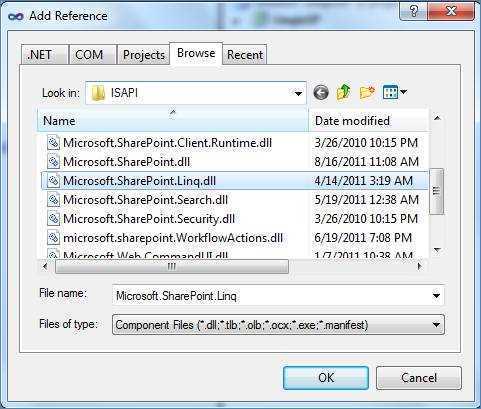Click the vertical scrollbar down arrow
481x409 pixels.
[437, 249]
